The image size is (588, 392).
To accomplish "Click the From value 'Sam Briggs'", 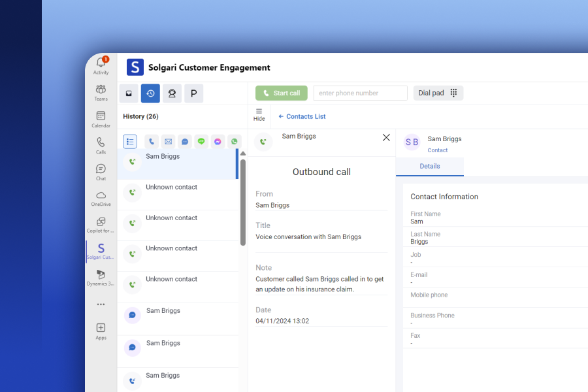I will [272, 205].
